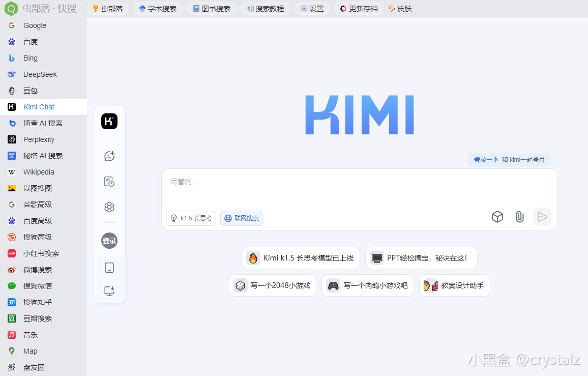Viewport: 588px width, 376px height.
Task: Select 百度高级 in the sidebar
Action: 44,221
